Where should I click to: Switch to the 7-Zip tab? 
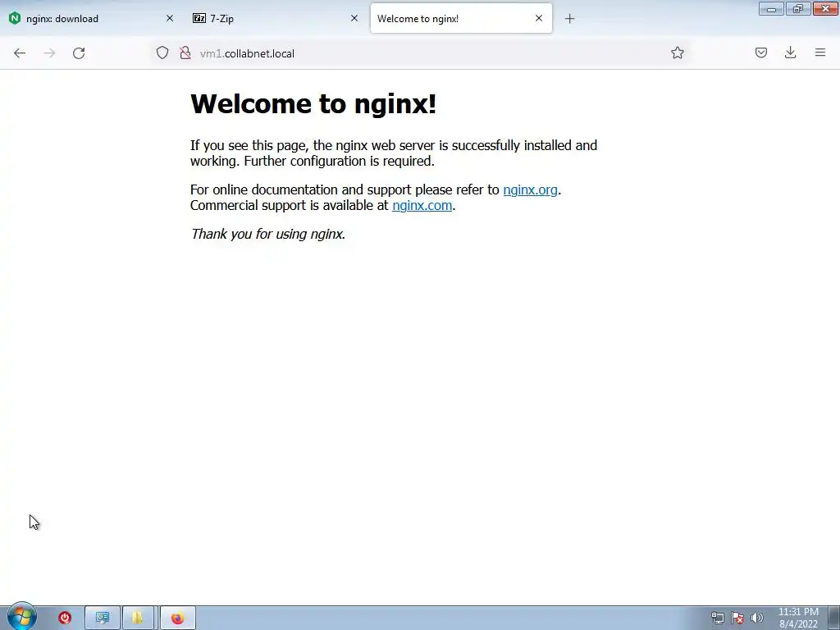point(276,19)
